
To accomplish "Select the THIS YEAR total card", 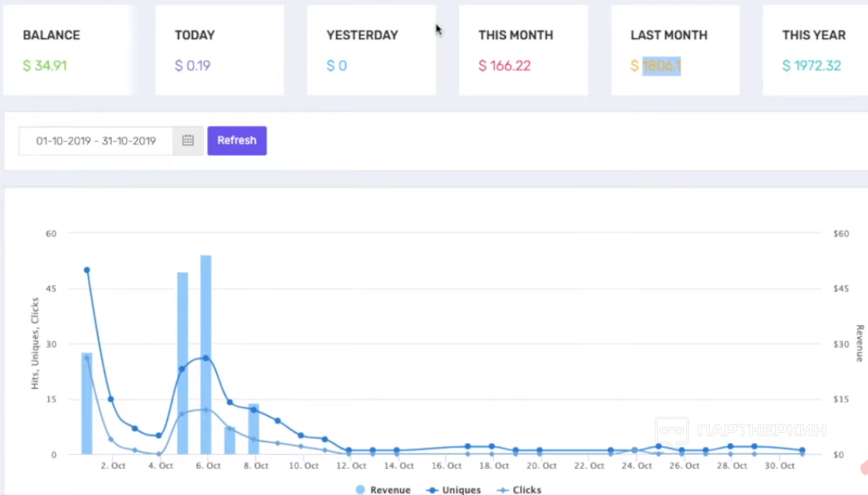I will 815,51.
